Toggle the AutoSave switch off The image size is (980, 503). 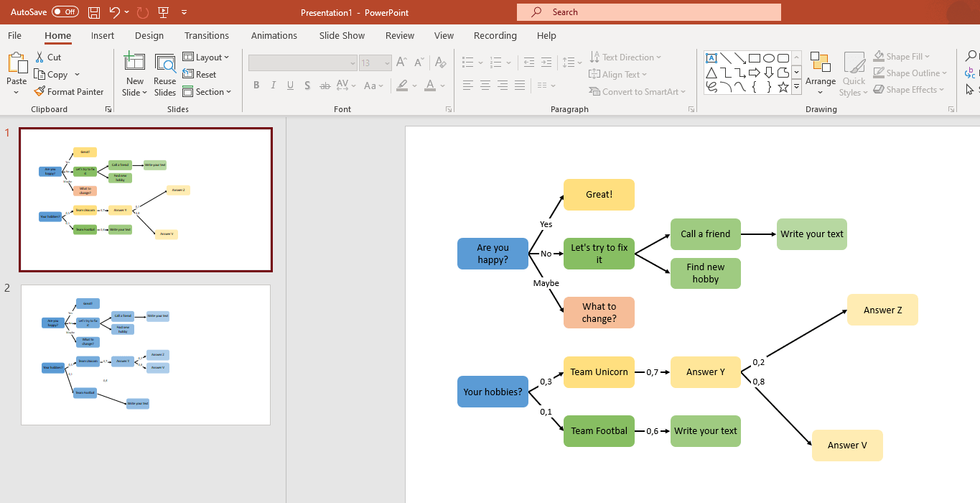pyautogui.click(x=63, y=11)
